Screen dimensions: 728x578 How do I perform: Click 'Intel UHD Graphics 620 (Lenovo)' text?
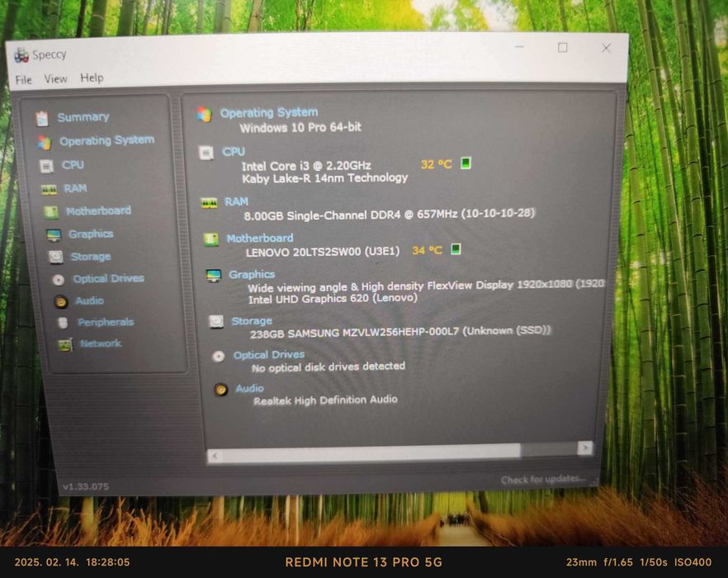333,299
